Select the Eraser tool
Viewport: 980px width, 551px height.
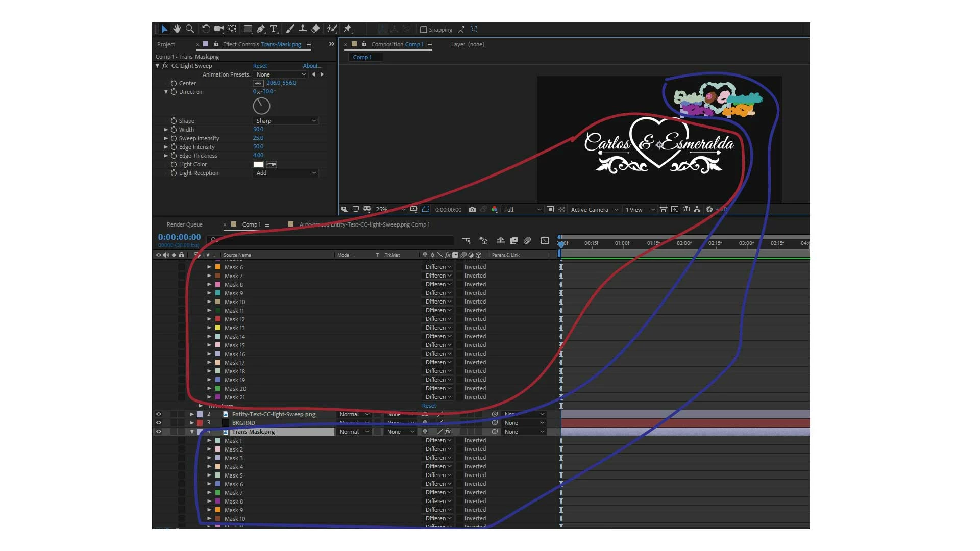click(315, 29)
